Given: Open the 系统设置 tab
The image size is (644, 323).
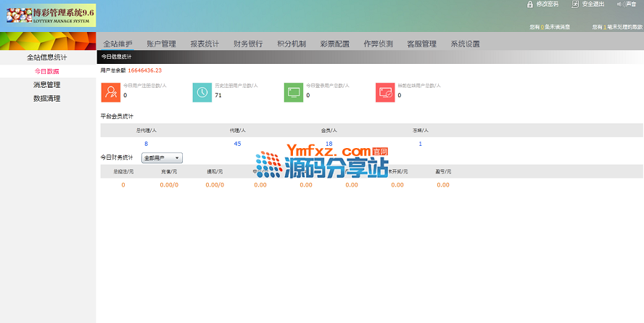Looking at the screenshot, I should (x=465, y=44).
